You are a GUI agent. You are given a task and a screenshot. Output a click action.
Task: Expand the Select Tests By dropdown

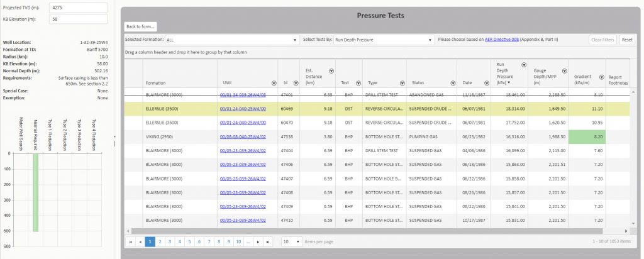[430, 40]
